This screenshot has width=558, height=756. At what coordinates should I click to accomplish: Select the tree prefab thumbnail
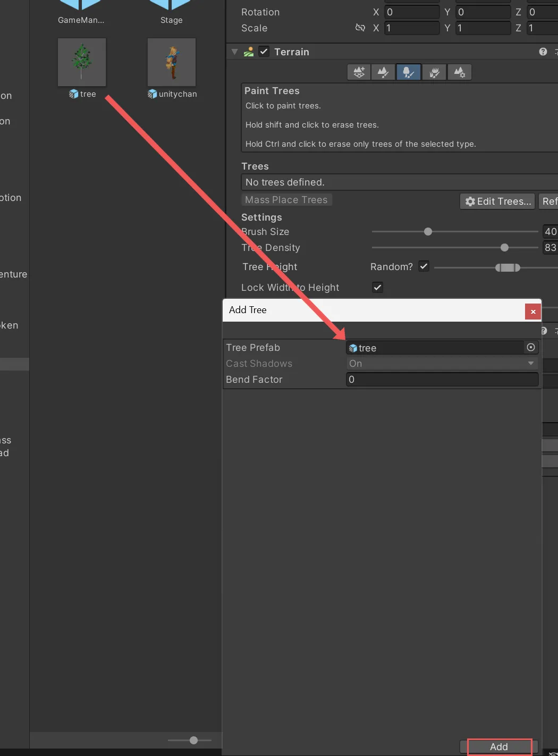[82, 62]
